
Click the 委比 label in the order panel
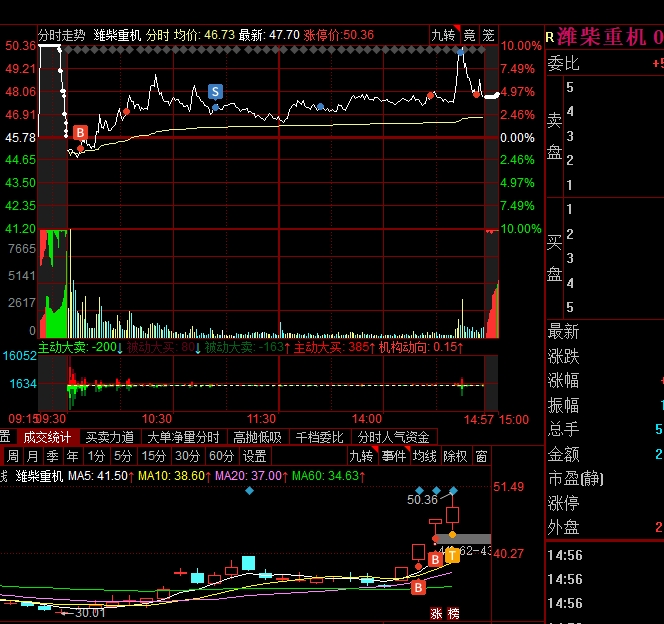[x=563, y=64]
